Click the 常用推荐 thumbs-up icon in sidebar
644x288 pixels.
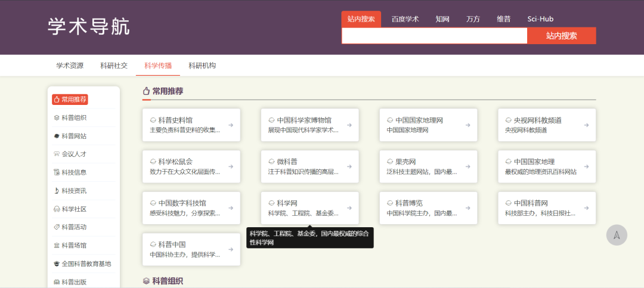pos(57,100)
